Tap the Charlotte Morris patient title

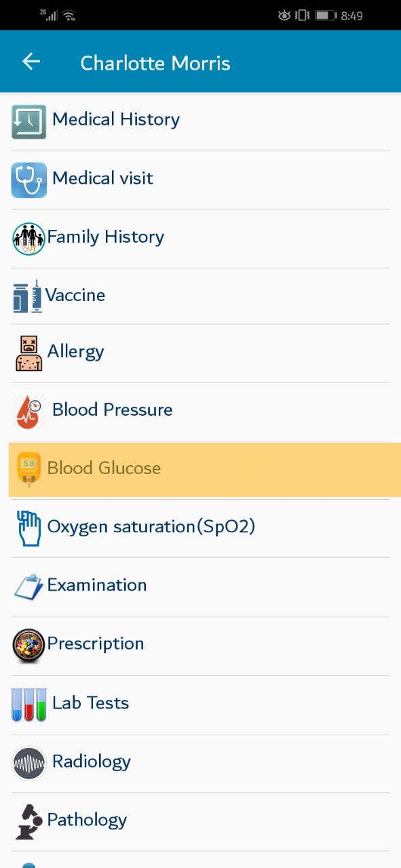pos(155,63)
